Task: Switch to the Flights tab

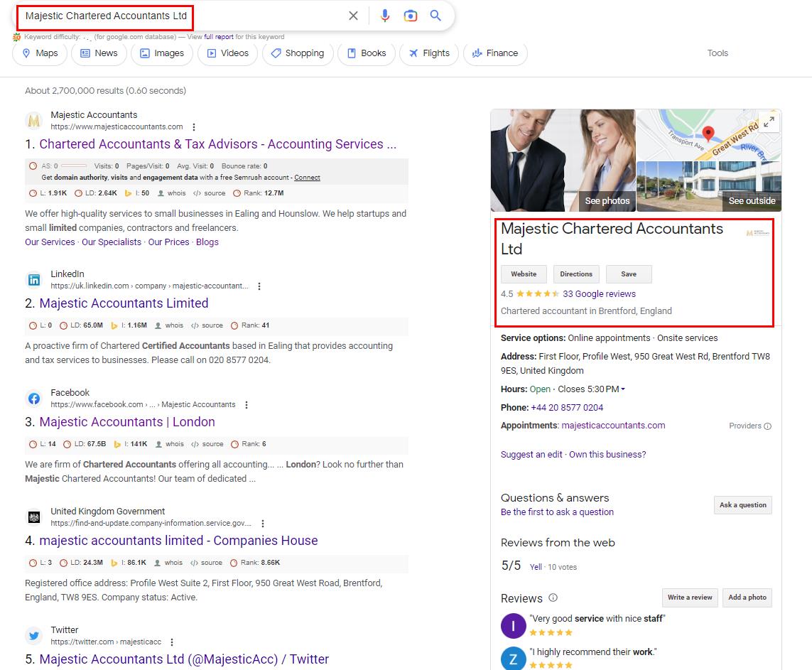Action: (x=429, y=53)
